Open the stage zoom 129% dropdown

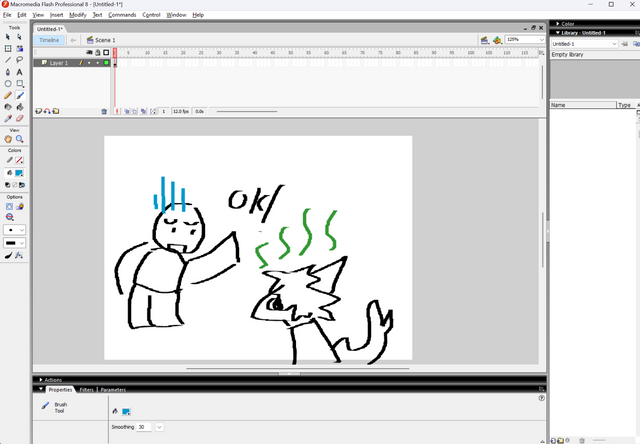coord(542,40)
